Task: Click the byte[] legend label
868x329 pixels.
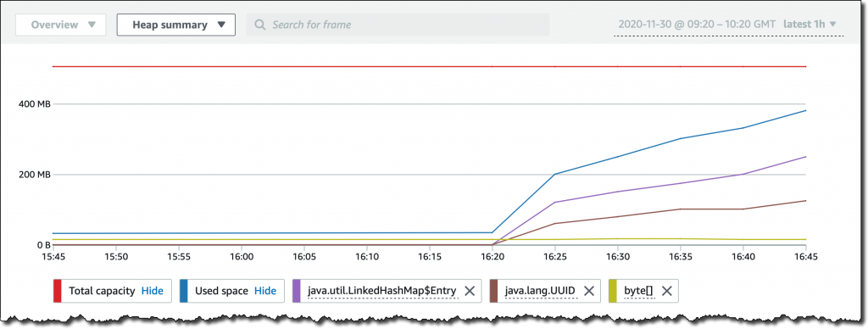Action: tap(639, 291)
